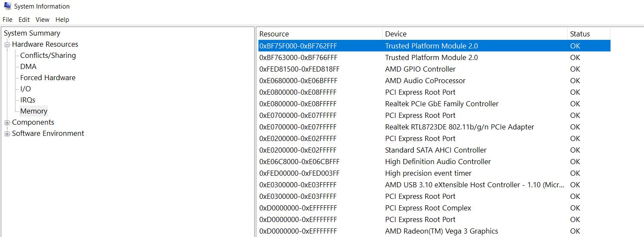Open the Help menu
Image resolution: width=644 pixels, height=237 pixels.
(x=62, y=20)
